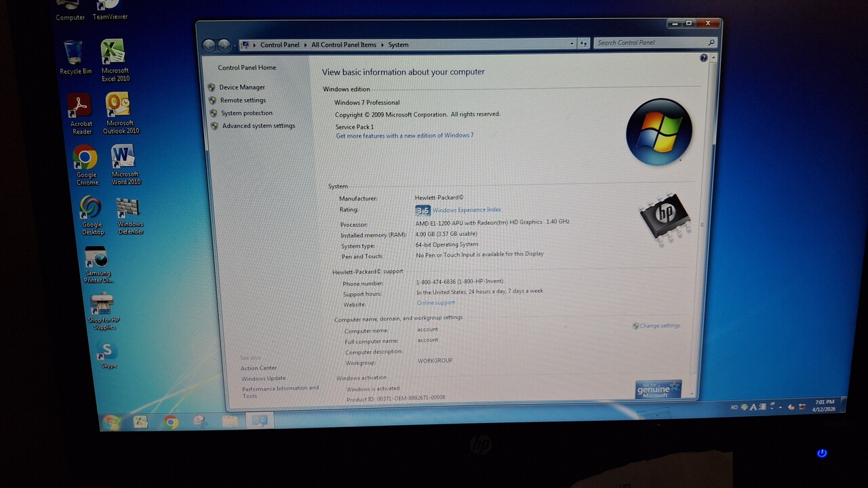The image size is (868, 488).
Task: Open Acrobat Reader desktop shortcut
Action: 80,106
